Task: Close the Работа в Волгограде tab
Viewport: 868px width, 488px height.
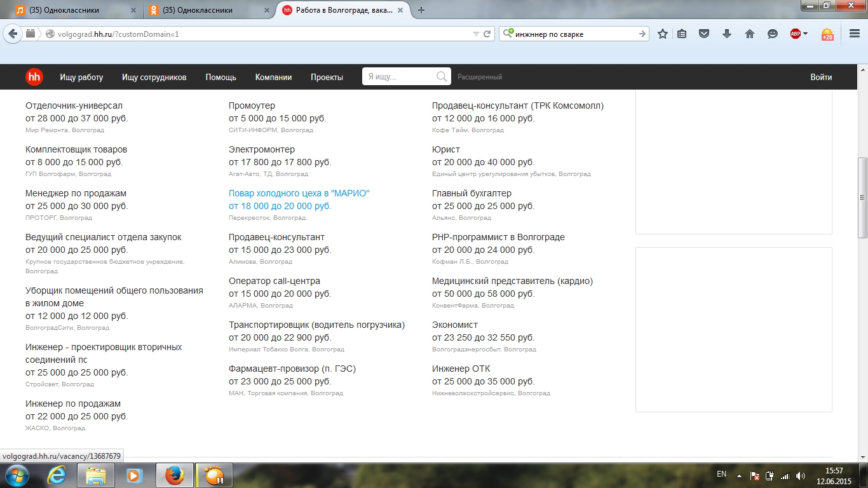Action: (x=402, y=10)
